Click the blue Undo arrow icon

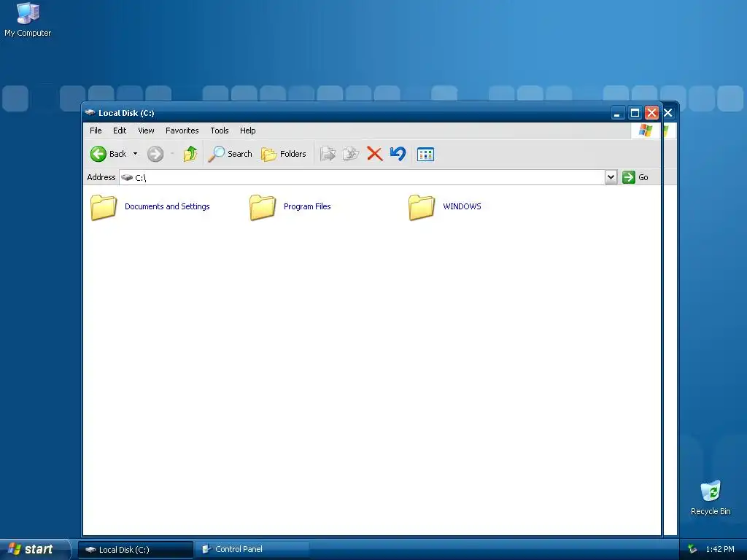(x=398, y=154)
